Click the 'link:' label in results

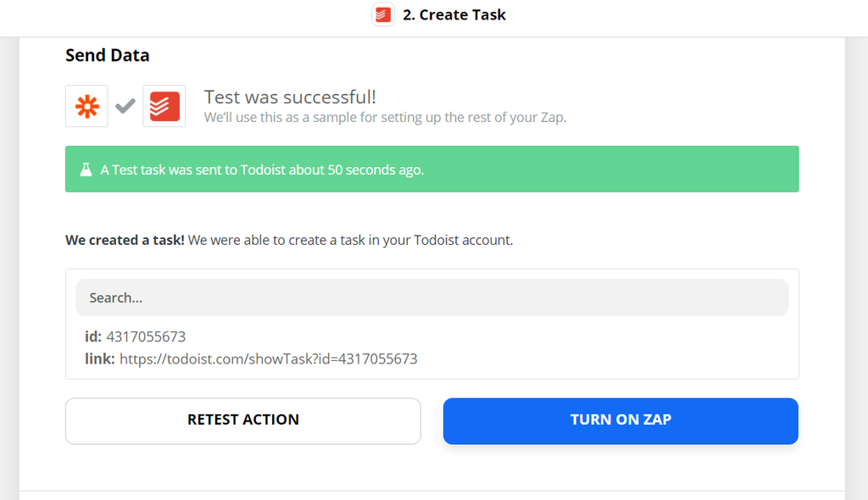[99, 358]
